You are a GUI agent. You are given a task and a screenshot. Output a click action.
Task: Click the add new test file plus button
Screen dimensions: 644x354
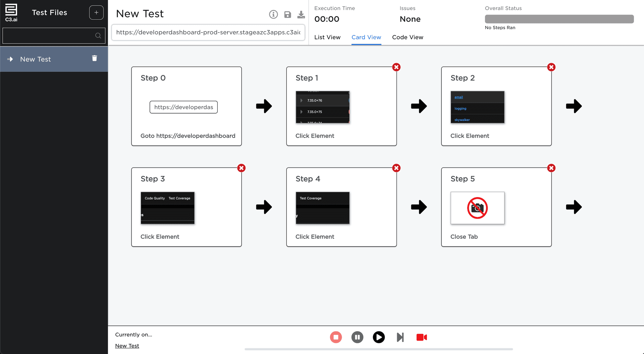point(96,13)
